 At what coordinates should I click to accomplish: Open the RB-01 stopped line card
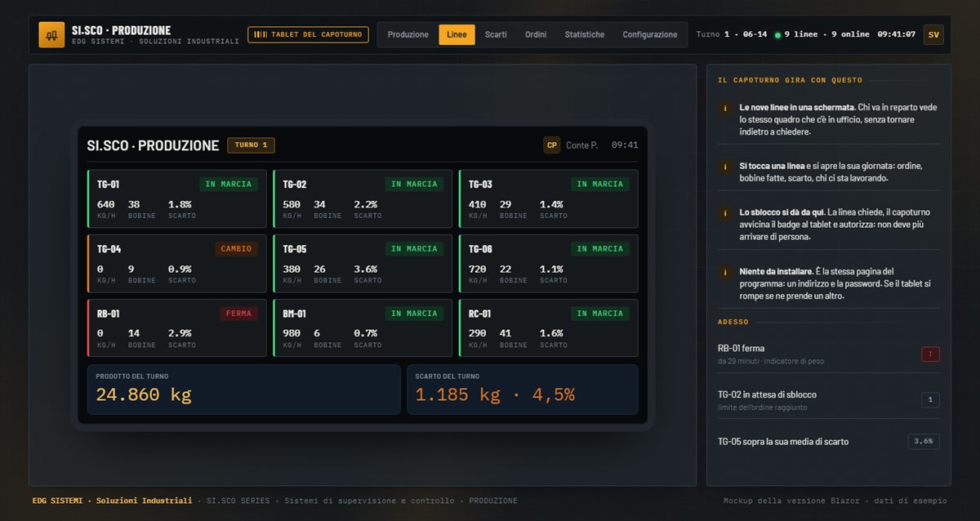[176, 327]
